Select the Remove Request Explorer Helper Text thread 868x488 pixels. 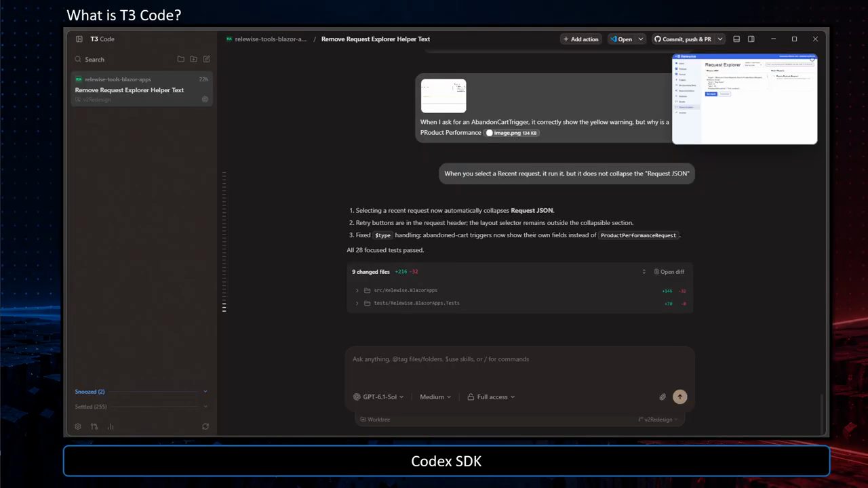coord(142,89)
